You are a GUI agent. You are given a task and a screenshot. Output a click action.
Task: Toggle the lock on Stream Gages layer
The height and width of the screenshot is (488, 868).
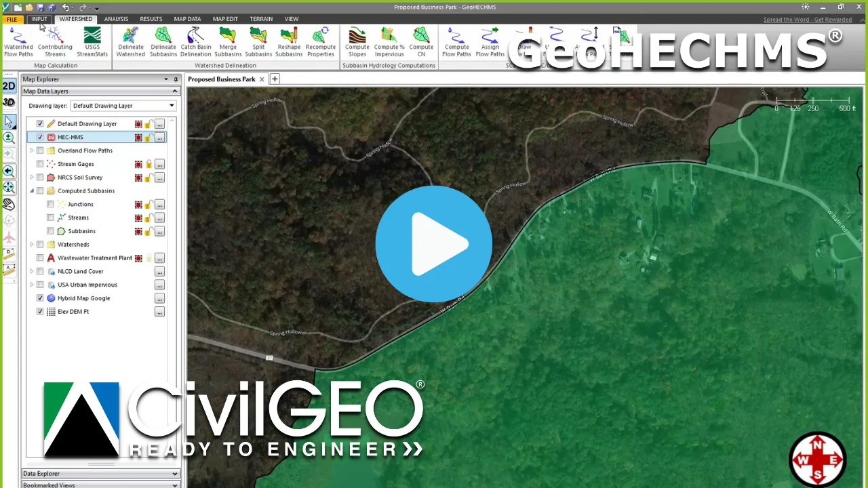click(149, 163)
